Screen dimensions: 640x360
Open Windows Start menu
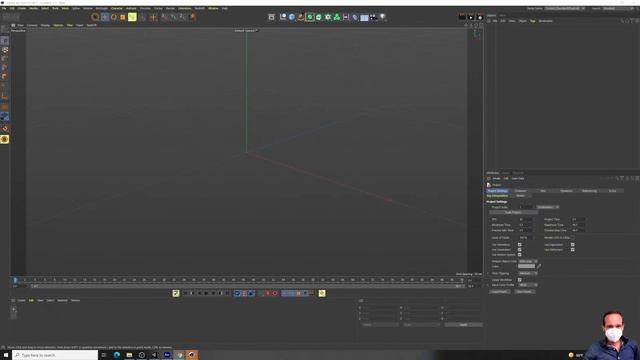coord(6,355)
